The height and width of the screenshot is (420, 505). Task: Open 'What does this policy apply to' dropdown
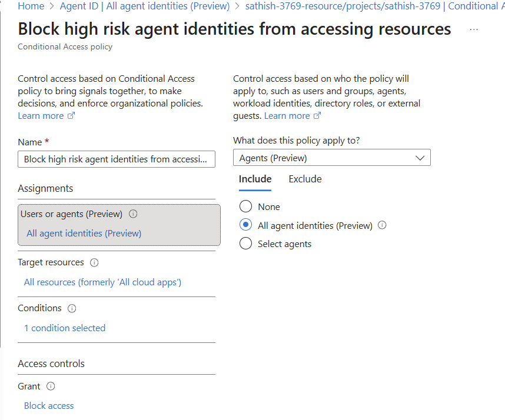point(331,158)
